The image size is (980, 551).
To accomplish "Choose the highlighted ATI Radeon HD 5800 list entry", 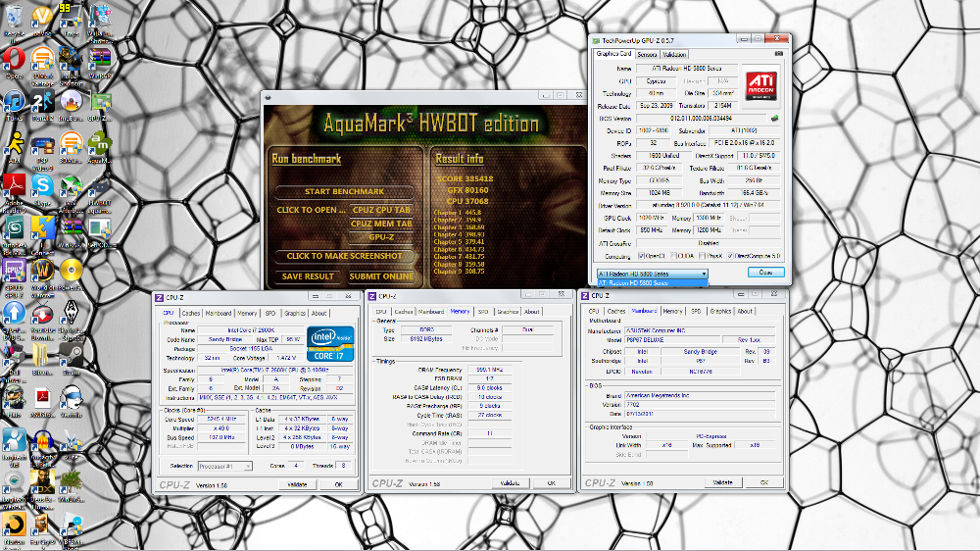I will 653,282.
